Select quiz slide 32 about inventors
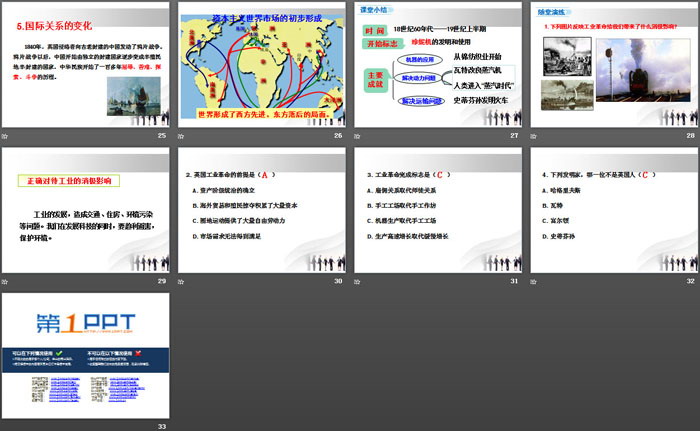Image resolution: width=700 pixels, height=431 pixels. pos(612,211)
